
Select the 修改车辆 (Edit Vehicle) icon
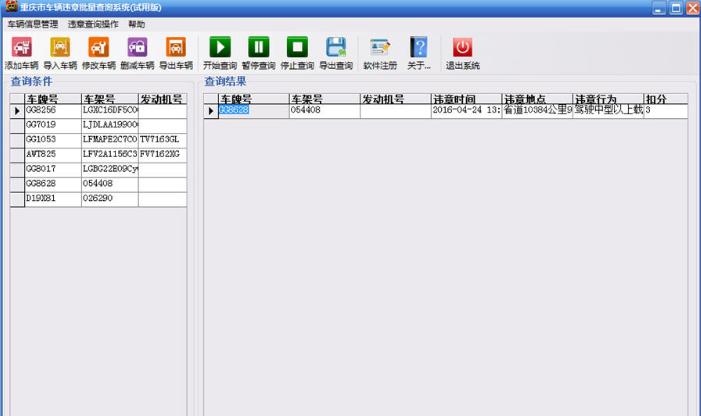pyautogui.click(x=98, y=47)
